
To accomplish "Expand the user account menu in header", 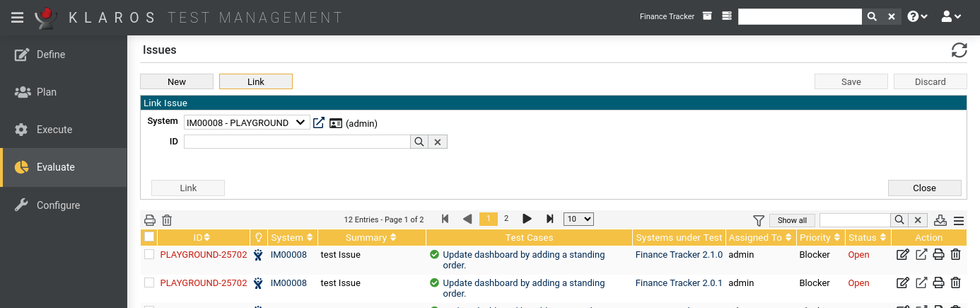I will point(952,16).
